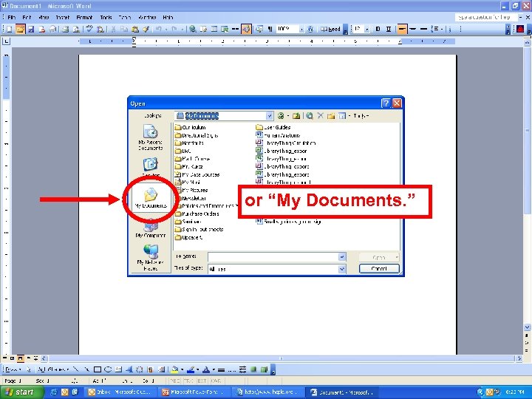Click the 'Type a question for help' box
Screen dimensions: 532x399
coord(486,17)
